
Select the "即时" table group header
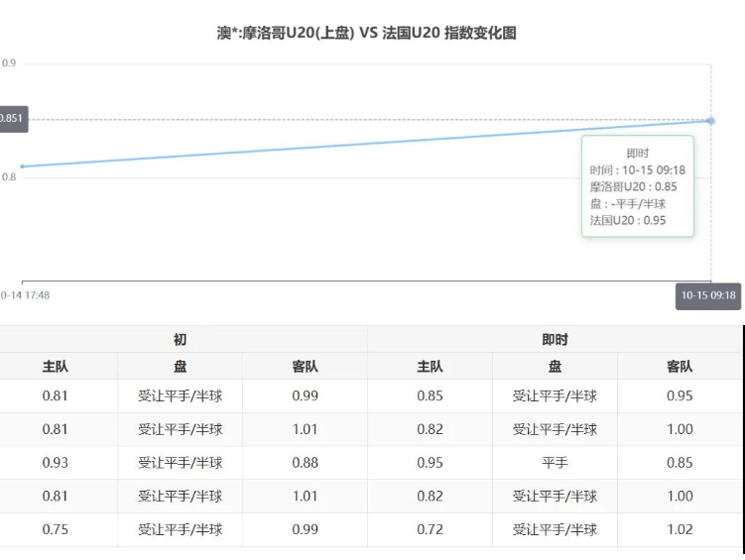click(x=555, y=340)
